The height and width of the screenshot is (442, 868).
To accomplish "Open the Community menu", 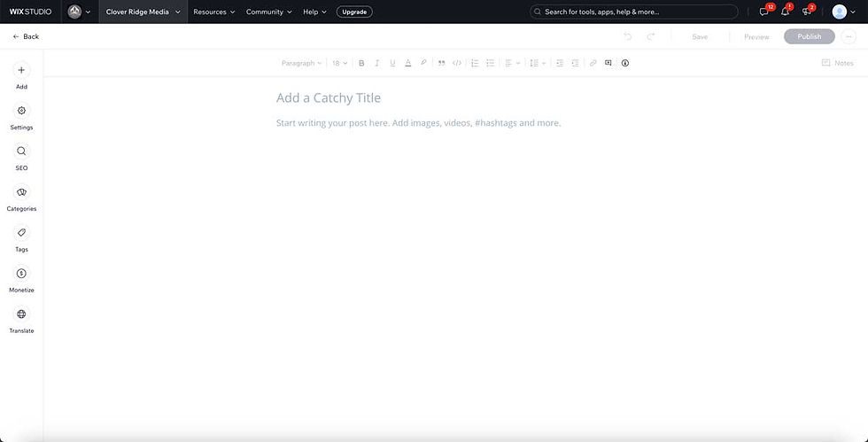I will 269,12.
